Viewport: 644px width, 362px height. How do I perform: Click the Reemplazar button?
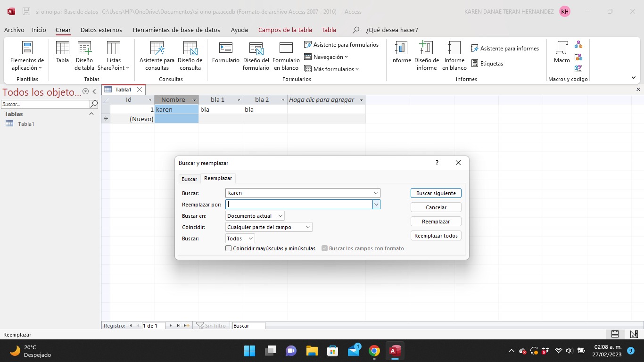[x=436, y=222]
